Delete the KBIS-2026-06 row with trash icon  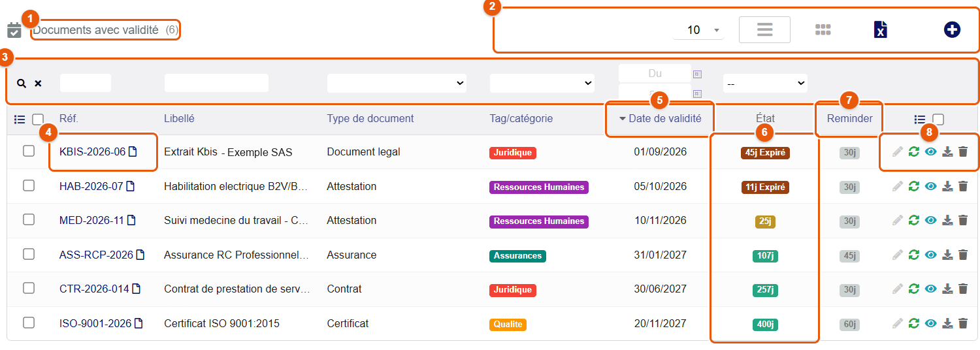click(963, 151)
